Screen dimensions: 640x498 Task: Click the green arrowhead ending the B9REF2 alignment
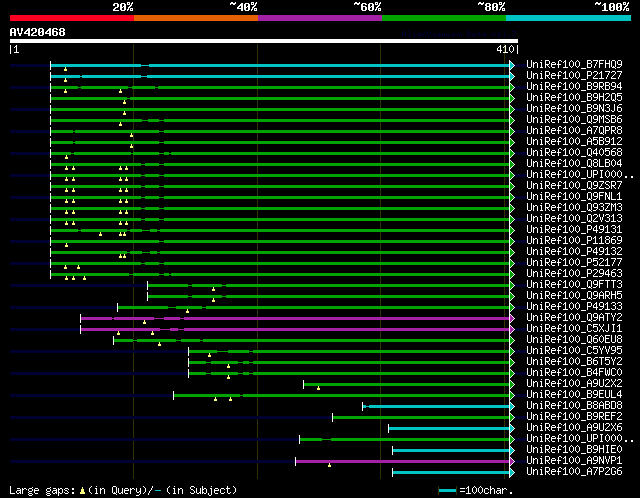pos(512,418)
